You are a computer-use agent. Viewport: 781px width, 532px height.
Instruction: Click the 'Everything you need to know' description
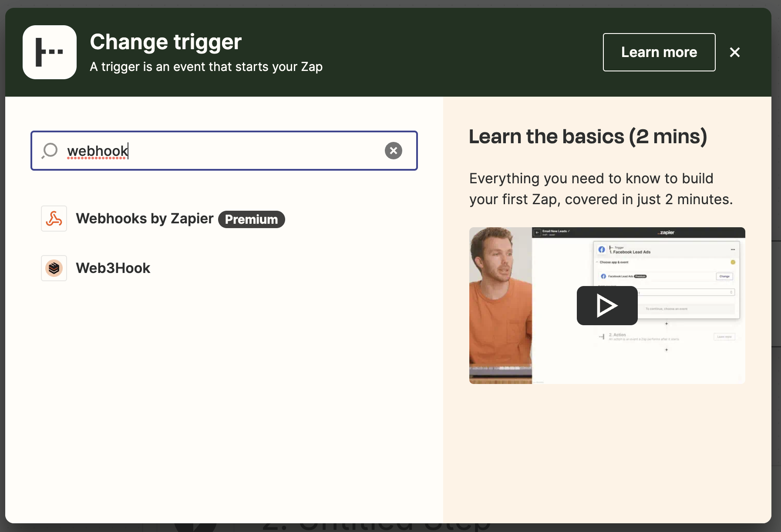coord(601,189)
